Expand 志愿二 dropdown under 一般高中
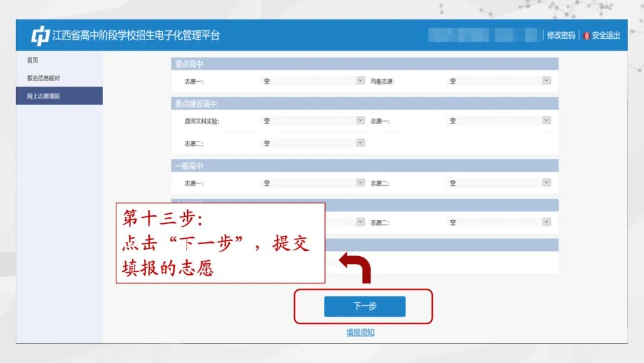This screenshot has width=644, height=363. tap(499, 183)
